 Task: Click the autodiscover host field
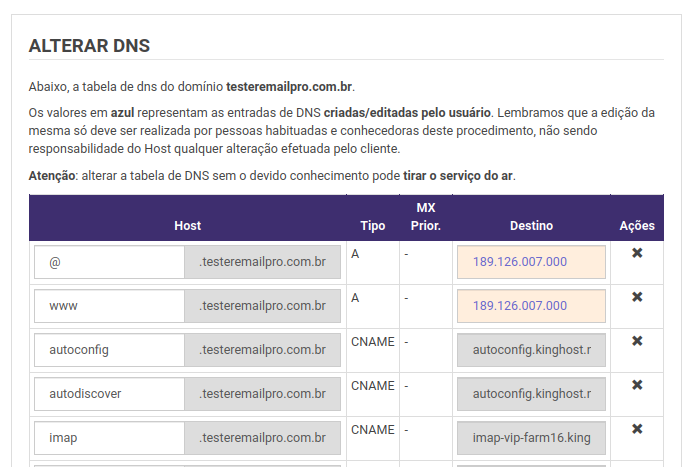coord(109,394)
